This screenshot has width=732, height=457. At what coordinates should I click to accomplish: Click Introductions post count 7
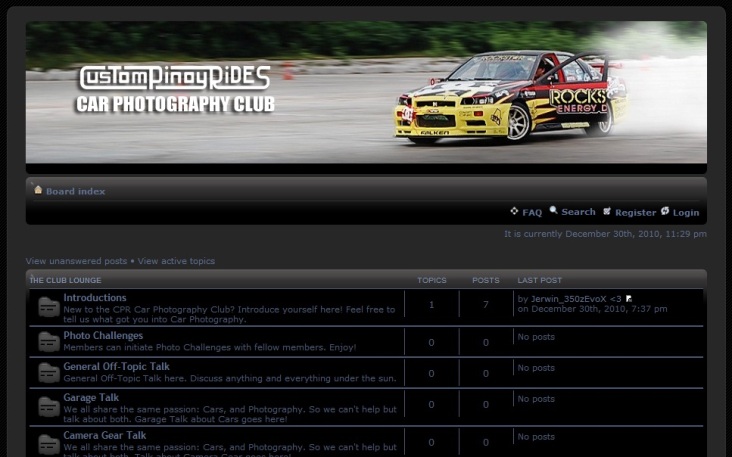coord(486,305)
